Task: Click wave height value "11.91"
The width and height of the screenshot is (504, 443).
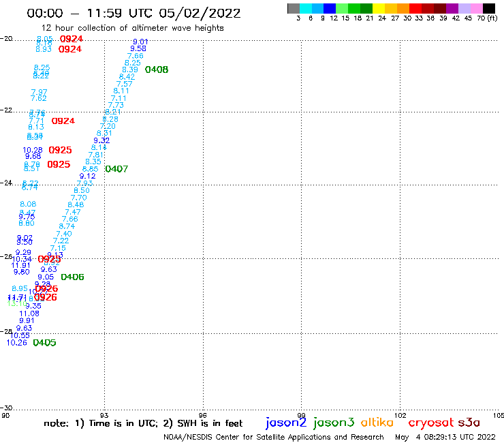Action: point(20,265)
